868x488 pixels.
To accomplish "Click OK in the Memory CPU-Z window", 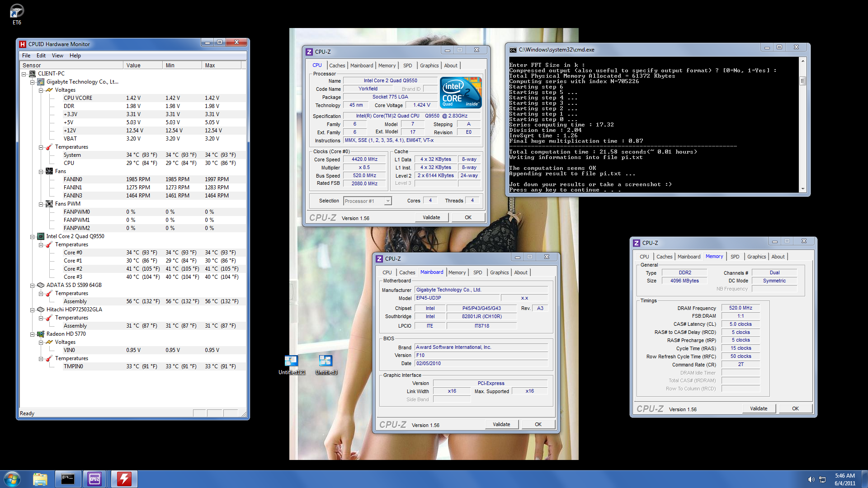I will 795,408.
